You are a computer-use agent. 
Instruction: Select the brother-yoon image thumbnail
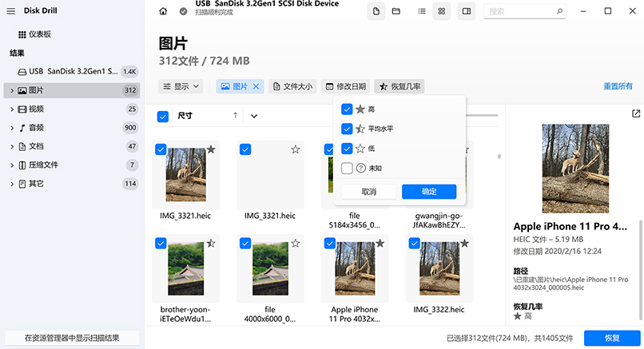pyautogui.click(x=186, y=268)
